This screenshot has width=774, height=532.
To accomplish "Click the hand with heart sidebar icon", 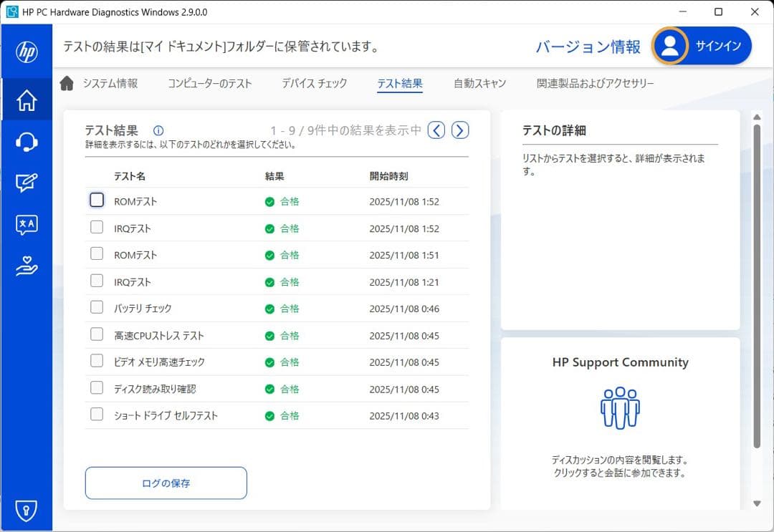I will click(x=27, y=266).
